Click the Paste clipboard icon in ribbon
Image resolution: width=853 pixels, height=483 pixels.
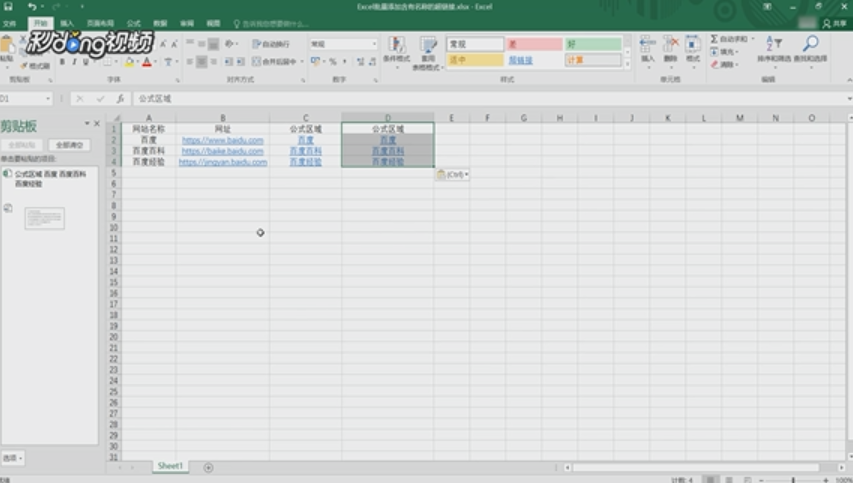tap(7, 46)
